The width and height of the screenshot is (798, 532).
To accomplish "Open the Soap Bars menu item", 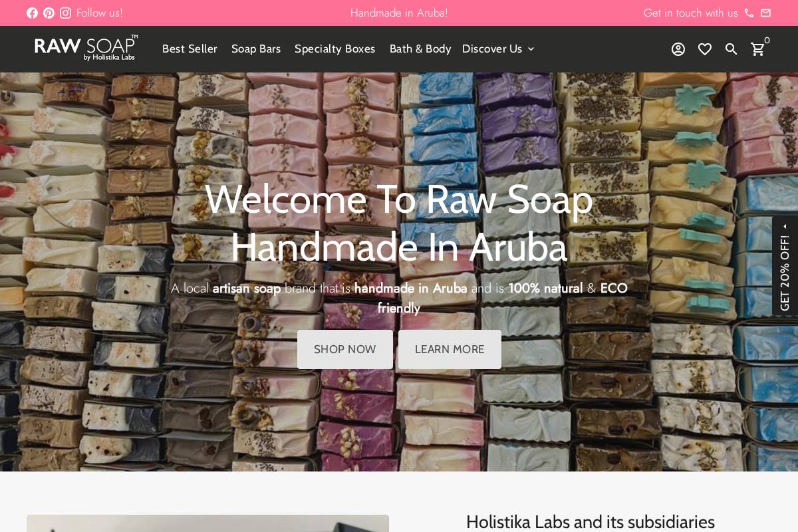I will (x=256, y=49).
